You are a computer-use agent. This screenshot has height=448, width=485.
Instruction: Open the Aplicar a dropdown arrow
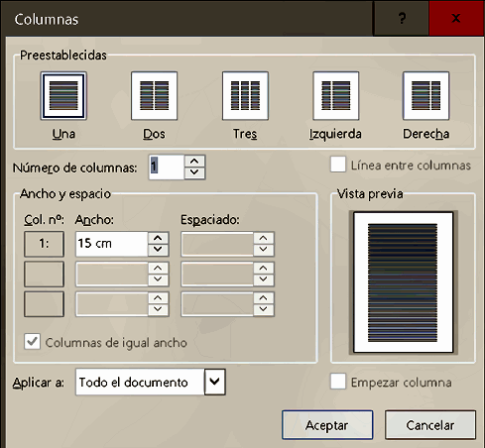215,382
